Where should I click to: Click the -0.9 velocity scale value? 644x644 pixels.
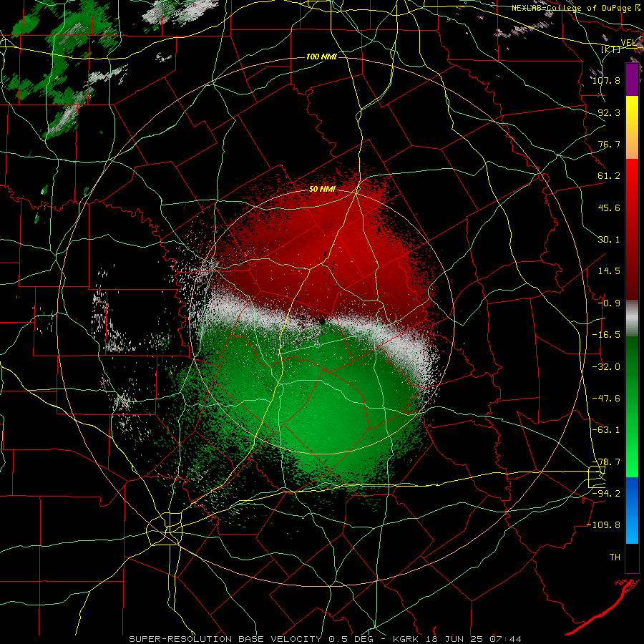(x=609, y=303)
